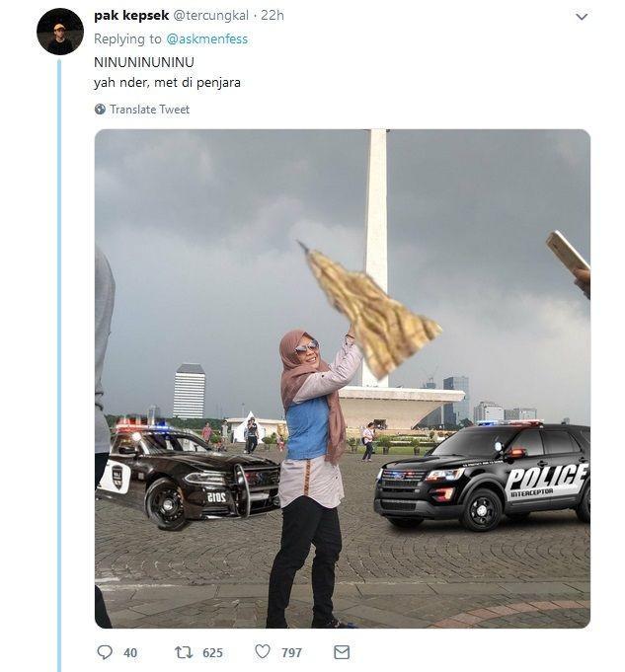Visit the @tercungkal handle

(210, 16)
